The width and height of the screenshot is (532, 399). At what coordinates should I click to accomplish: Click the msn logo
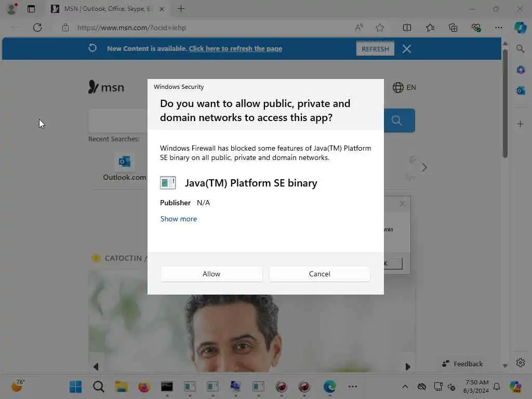[x=106, y=87]
